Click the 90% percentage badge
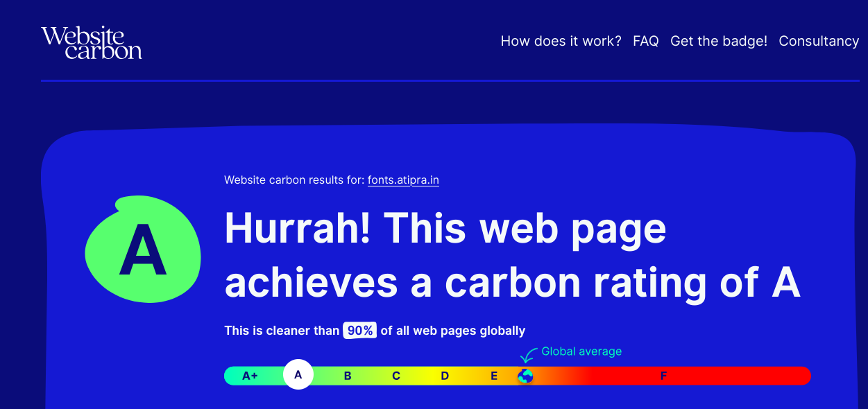The image size is (868, 409). [x=360, y=331]
